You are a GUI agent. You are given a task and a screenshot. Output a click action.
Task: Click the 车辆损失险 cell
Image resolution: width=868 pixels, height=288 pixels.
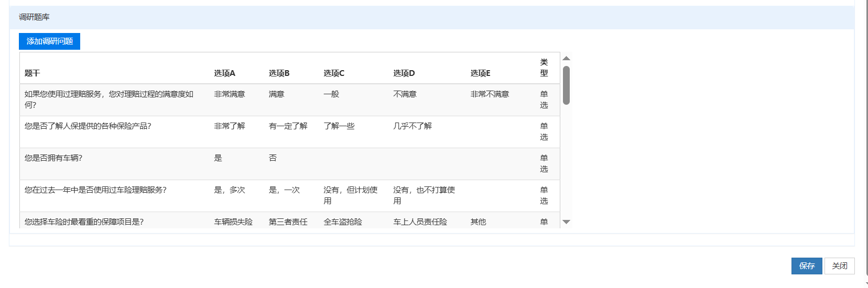[233, 222]
